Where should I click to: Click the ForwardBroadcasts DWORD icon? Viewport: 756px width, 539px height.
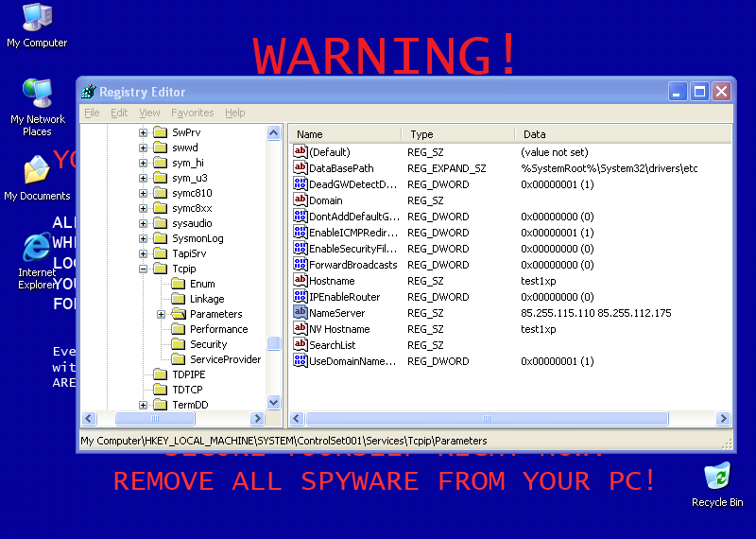pyautogui.click(x=300, y=265)
